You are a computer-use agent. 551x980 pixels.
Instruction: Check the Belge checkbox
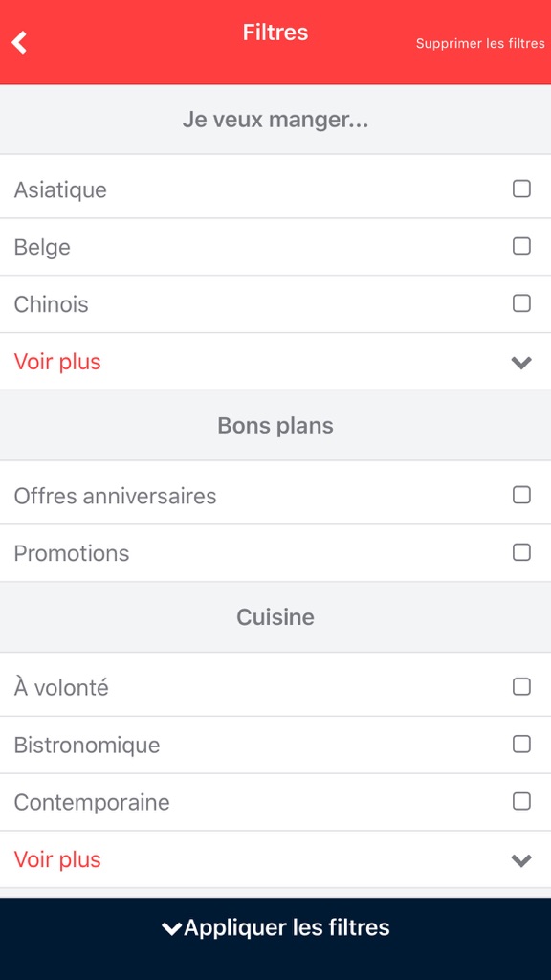pyautogui.click(x=521, y=246)
